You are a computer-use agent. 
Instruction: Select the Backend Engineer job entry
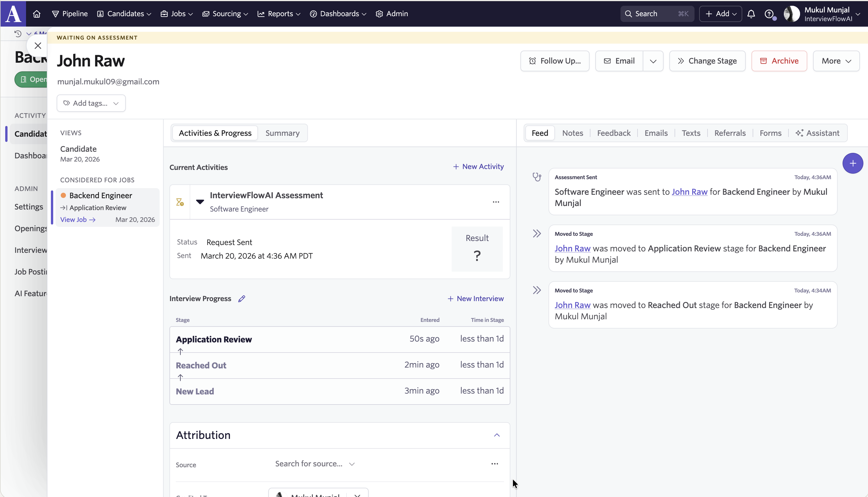tap(107, 207)
